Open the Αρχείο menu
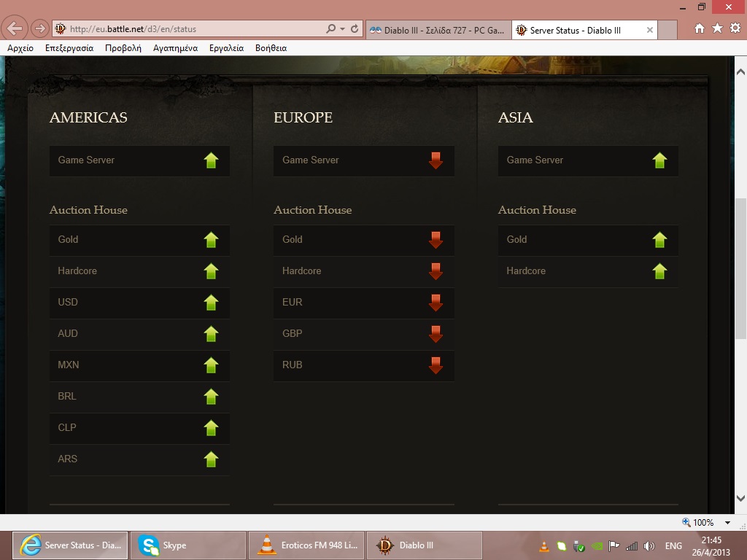 click(x=20, y=48)
